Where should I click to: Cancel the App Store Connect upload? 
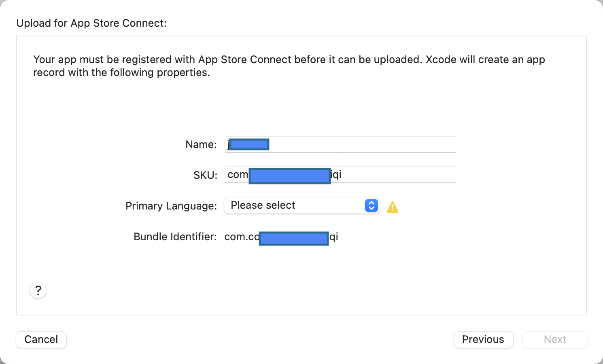click(x=41, y=340)
